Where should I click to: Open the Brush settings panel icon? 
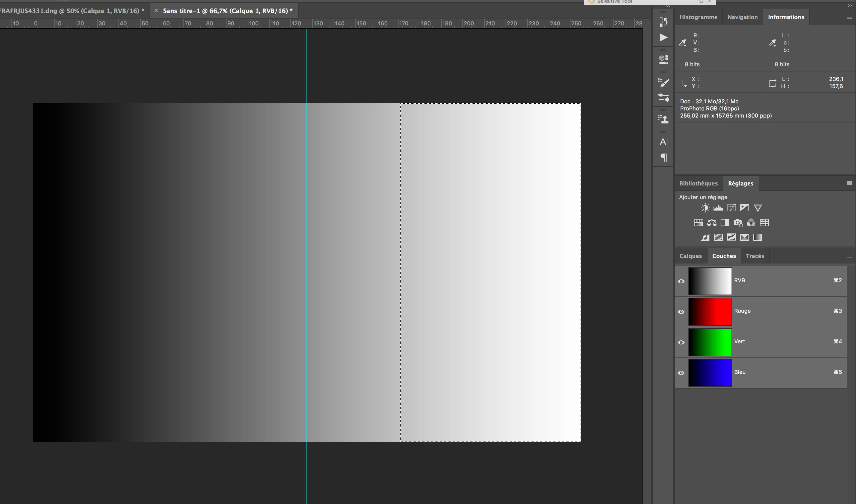(663, 83)
